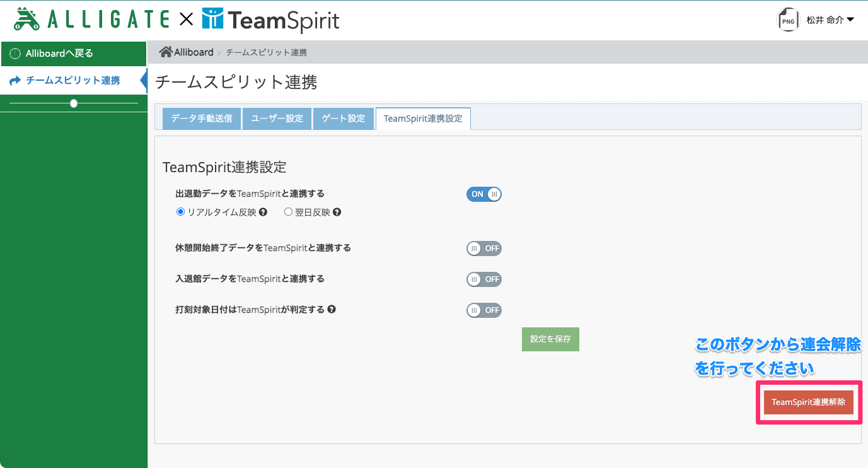Click 設定を保存 button

pyautogui.click(x=550, y=339)
